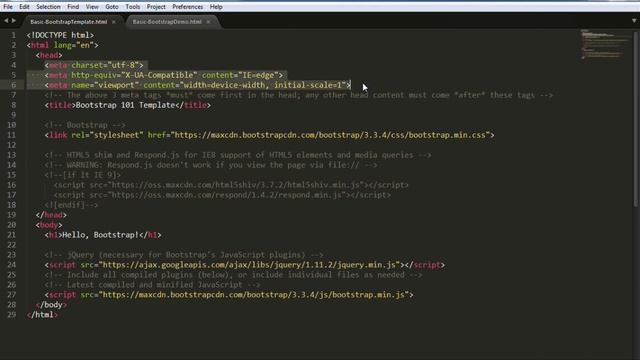Open the Find menu
The image size is (640, 360).
click(73, 7)
